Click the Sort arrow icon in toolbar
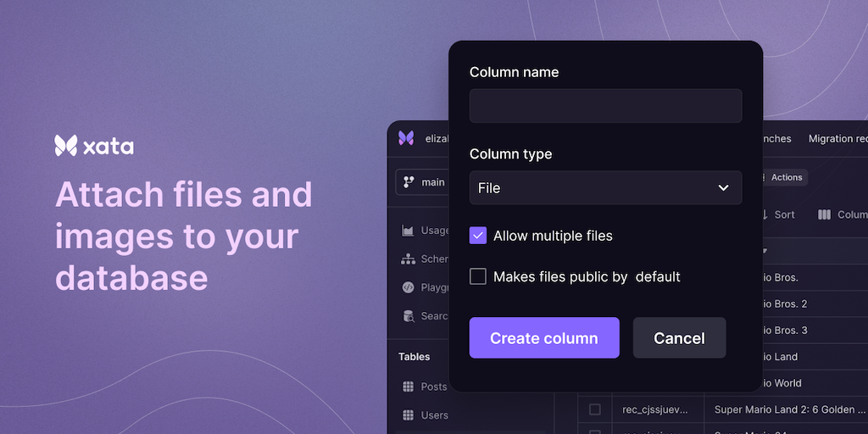Viewport: 868px width, 434px height. pyautogui.click(x=765, y=214)
